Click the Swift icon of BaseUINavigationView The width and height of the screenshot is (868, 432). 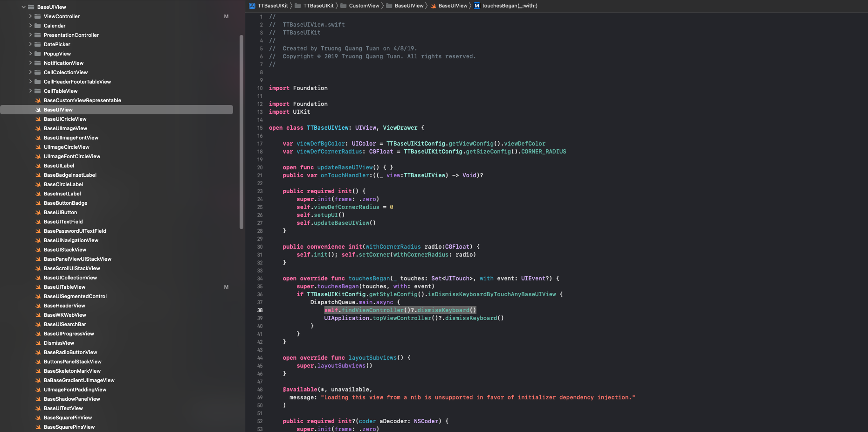point(38,240)
